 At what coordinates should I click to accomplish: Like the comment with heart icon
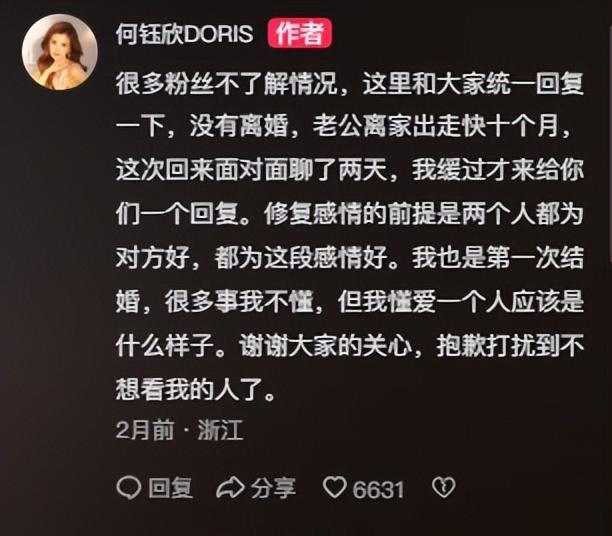(335, 487)
